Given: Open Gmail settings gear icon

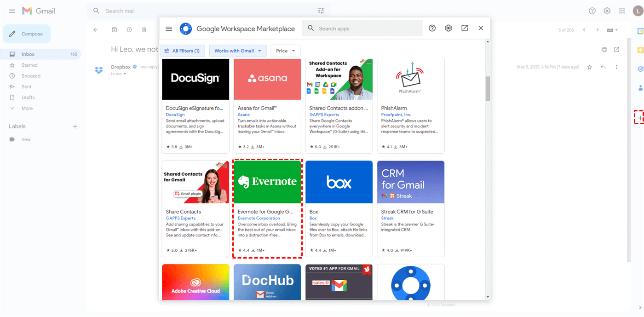Looking at the screenshot, I should (607, 11).
